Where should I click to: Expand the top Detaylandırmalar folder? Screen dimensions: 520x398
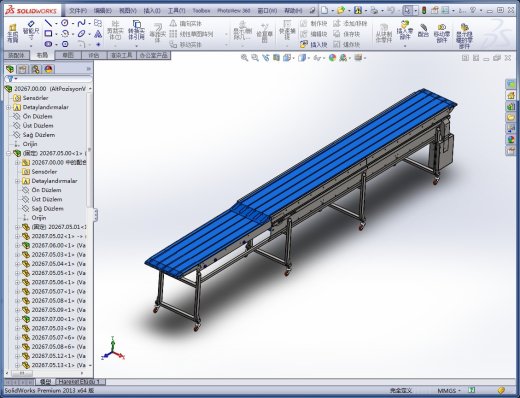(x=9, y=107)
